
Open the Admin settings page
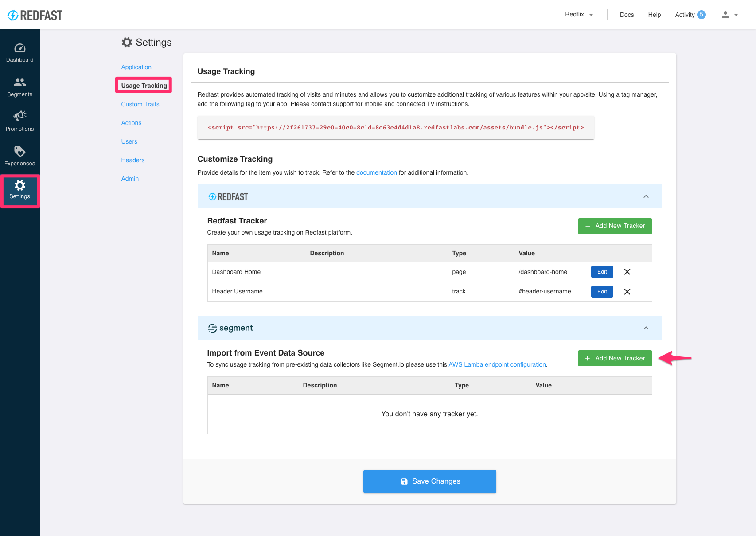[130, 179]
